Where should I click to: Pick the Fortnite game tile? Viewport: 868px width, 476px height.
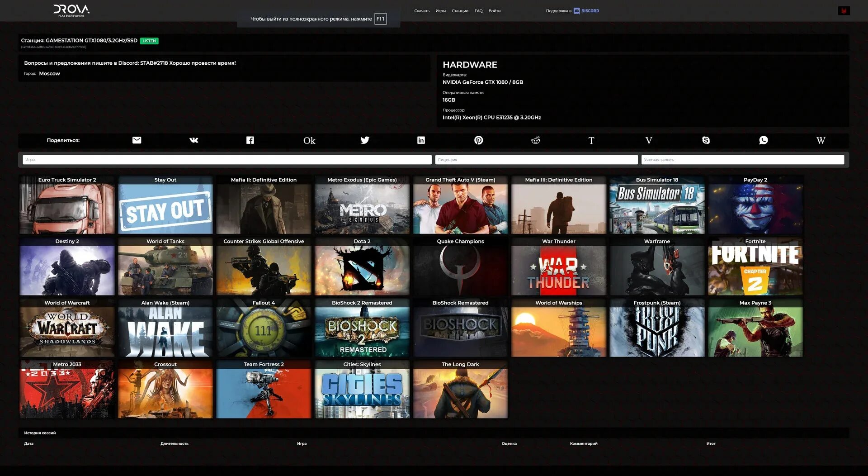755,266
